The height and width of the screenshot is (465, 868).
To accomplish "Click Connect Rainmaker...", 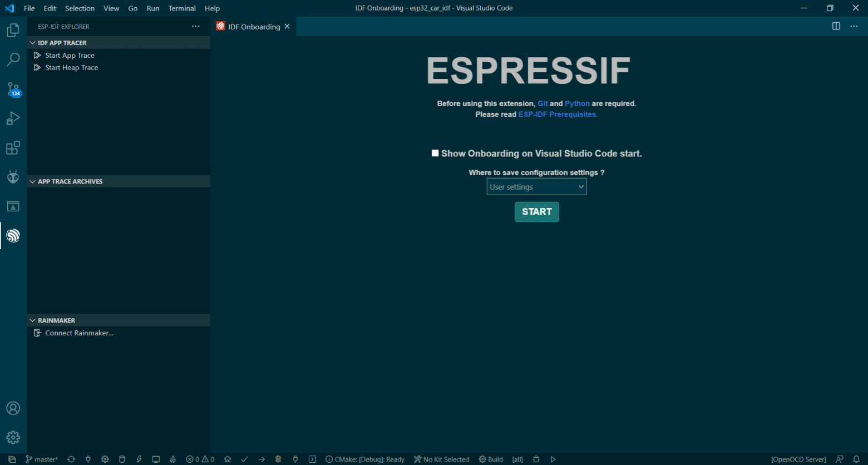I will [79, 333].
